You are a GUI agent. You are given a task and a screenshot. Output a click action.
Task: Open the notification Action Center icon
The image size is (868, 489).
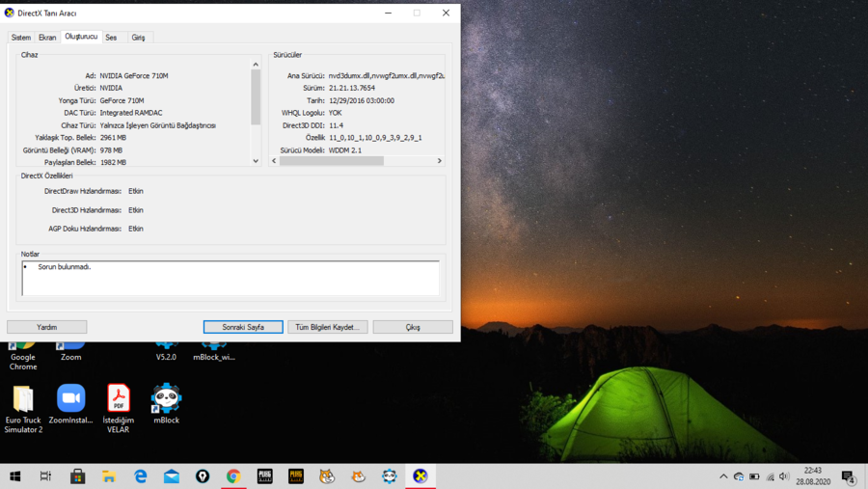point(849,476)
